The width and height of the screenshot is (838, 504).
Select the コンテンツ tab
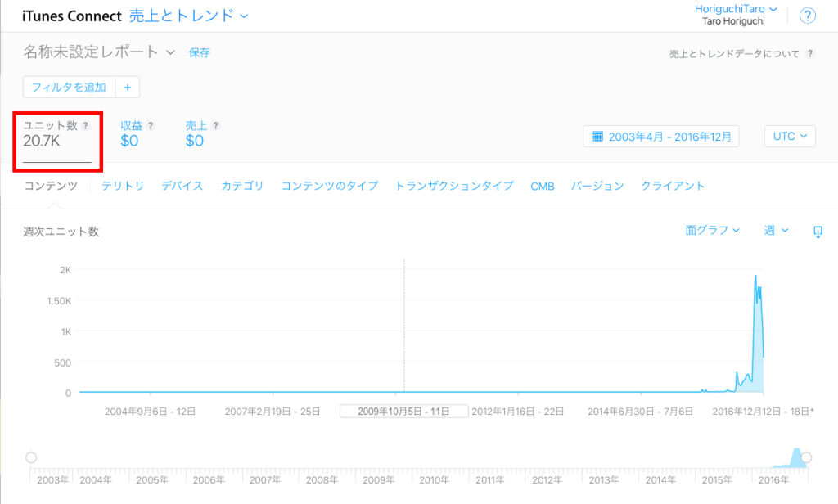(x=51, y=186)
